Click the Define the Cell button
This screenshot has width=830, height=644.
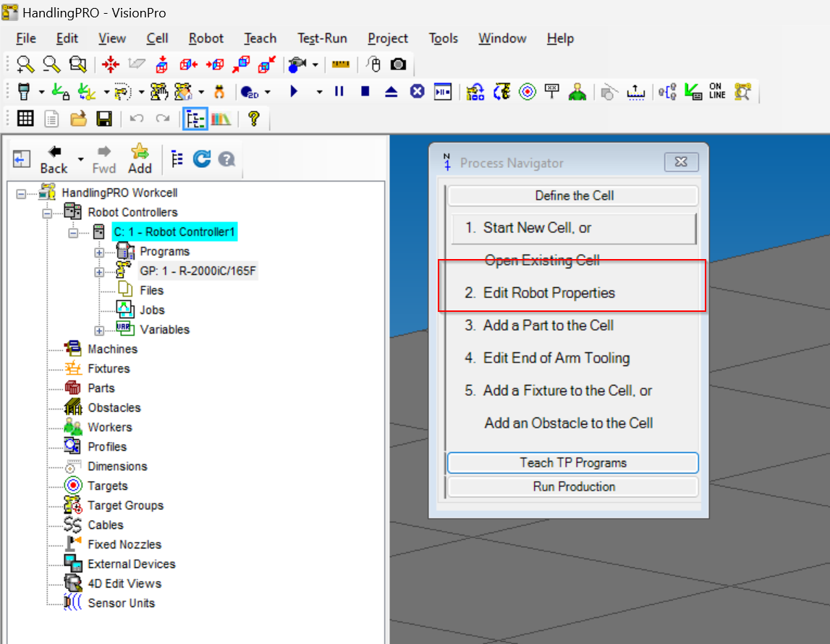coord(573,196)
